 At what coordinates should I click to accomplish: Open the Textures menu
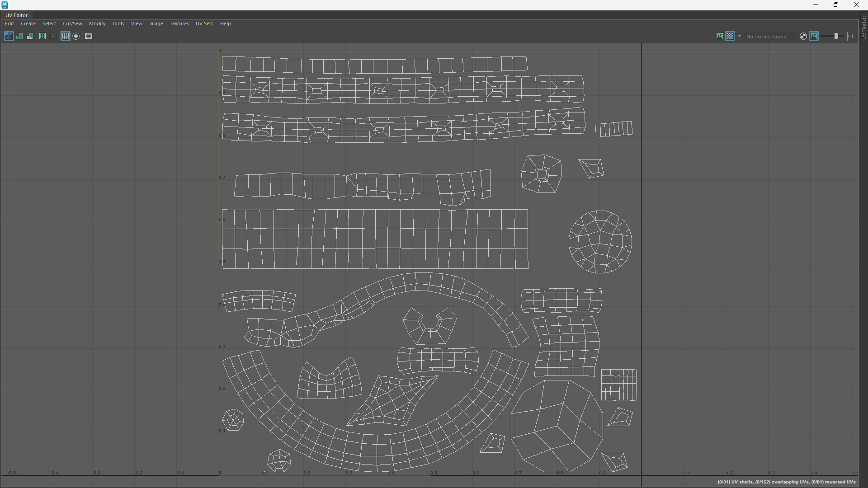point(179,23)
